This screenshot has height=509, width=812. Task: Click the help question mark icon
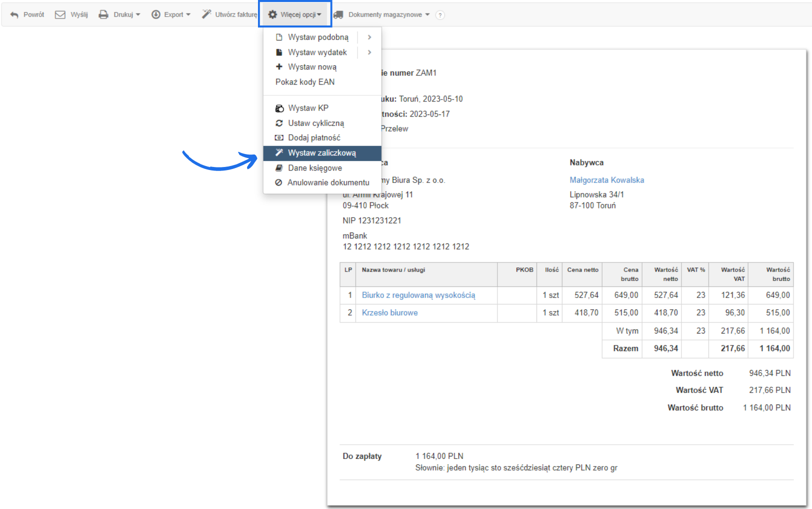tap(440, 15)
